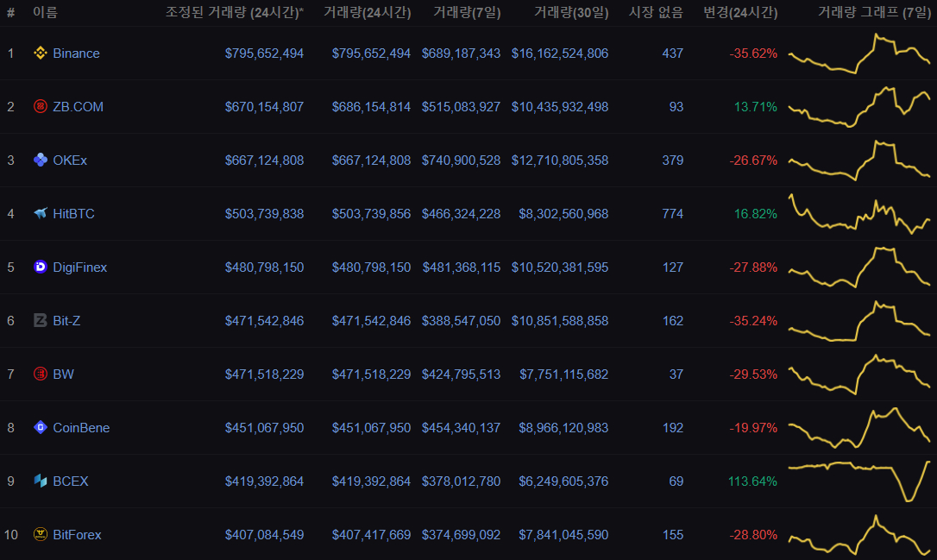The width and height of the screenshot is (937, 560).
Task: Sort by 조정된 거래량 (24시간) header
Action: [235, 12]
